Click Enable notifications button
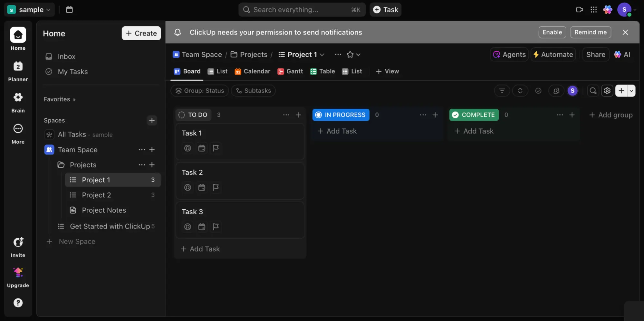The height and width of the screenshot is (321, 644). 552,32
